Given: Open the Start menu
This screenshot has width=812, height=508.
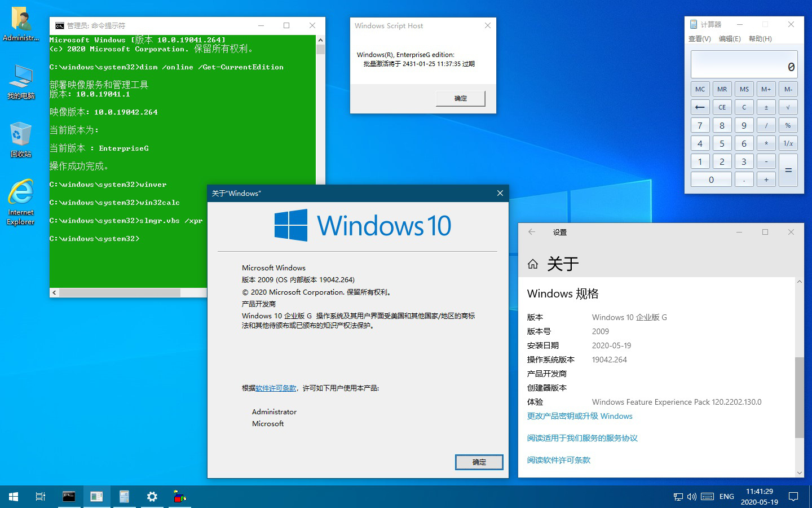Looking at the screenshot, I should point(14,497).
